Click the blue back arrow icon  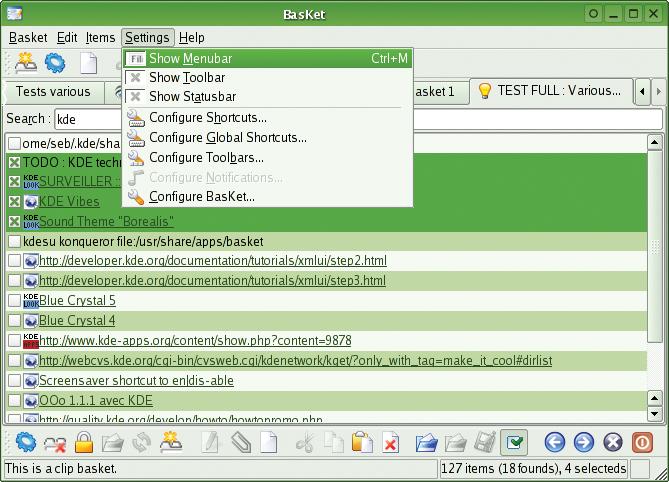(x=555, y=442)
